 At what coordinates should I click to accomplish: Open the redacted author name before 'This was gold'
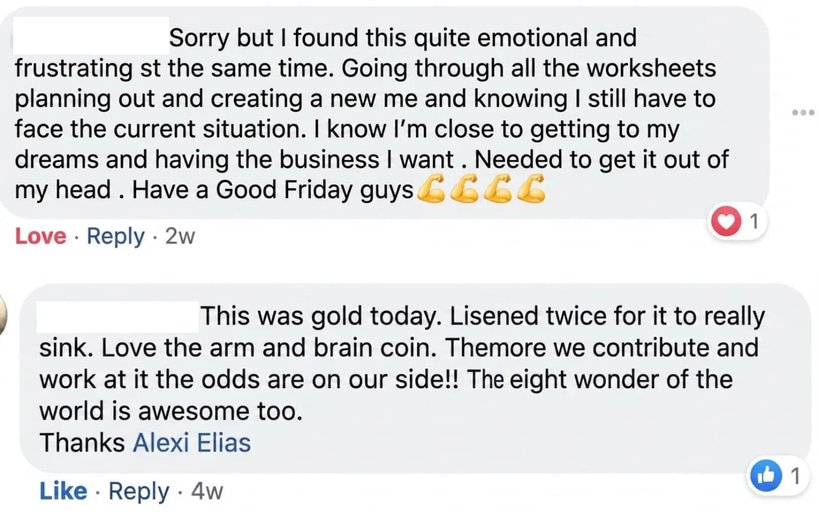coord(118,316)
